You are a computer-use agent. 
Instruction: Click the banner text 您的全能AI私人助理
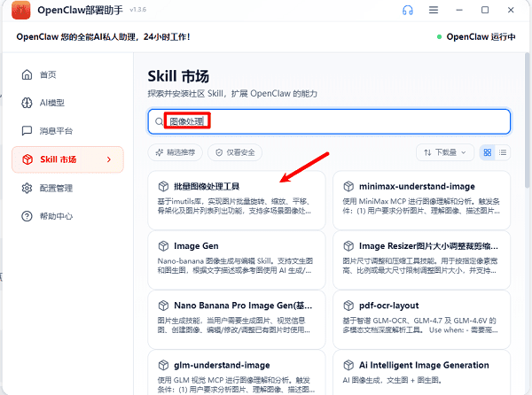coord(103,36)
